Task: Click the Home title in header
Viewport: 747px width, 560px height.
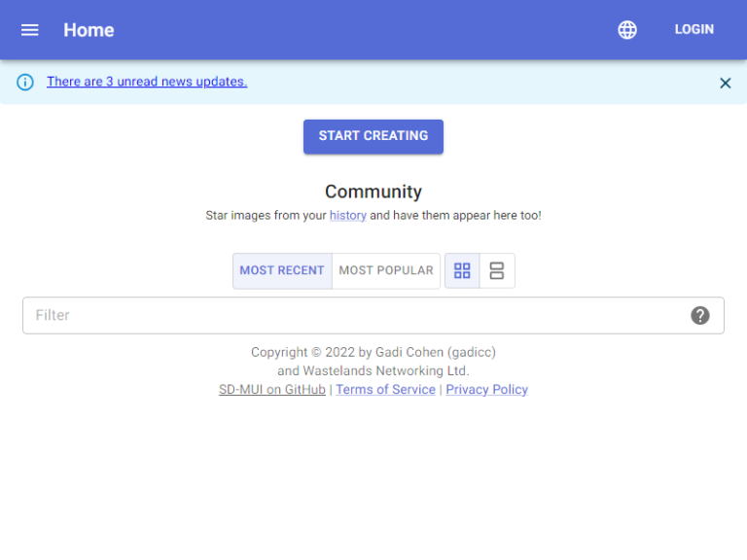Action: (89, 30)
